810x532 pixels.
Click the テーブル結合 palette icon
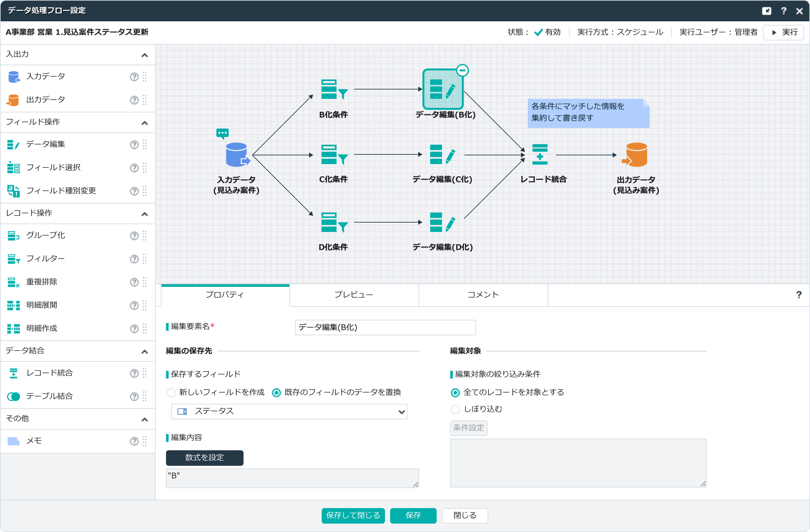[14, 396]
